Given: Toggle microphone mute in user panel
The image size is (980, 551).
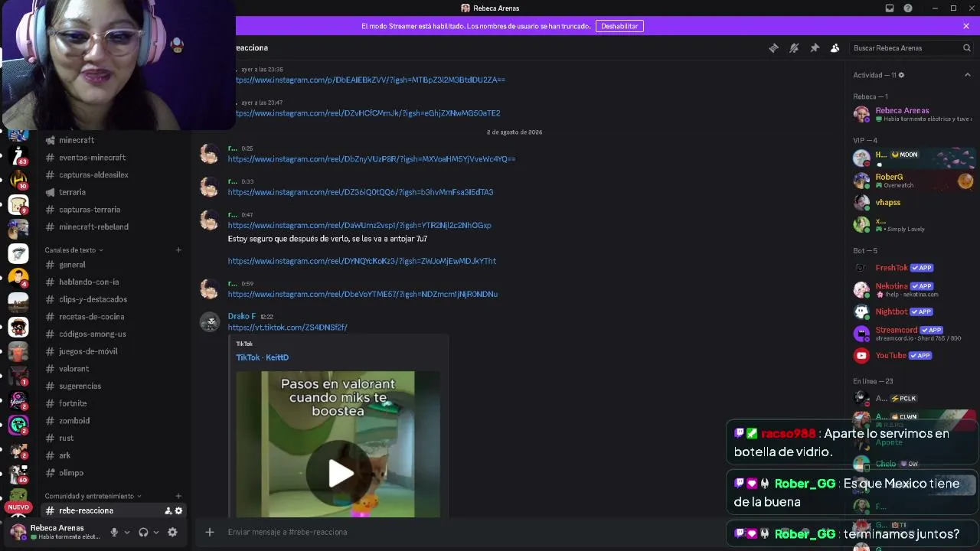Looking at the screenshot, I should pos(114,532).
